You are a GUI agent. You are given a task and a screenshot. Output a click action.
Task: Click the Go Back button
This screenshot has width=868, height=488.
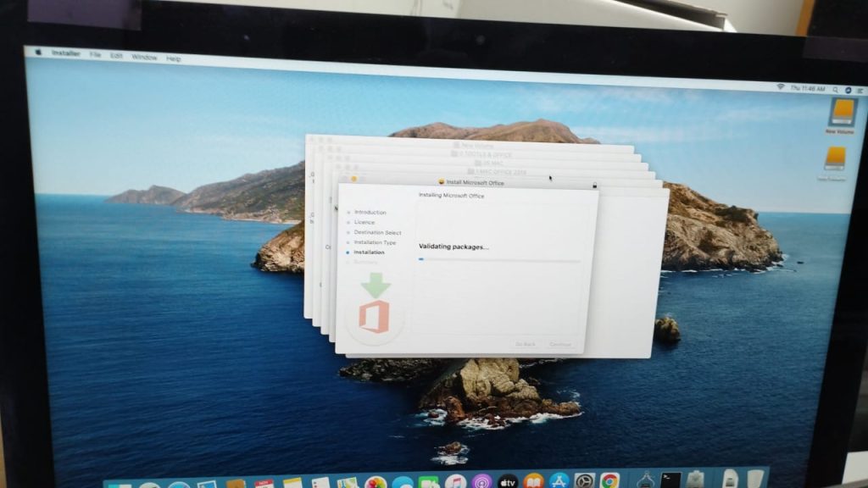coord(526,344)
